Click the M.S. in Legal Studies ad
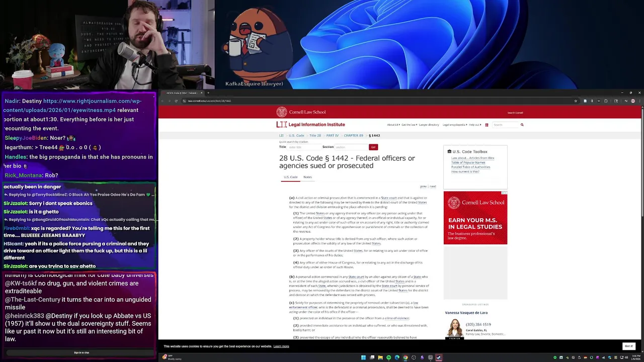Viewport: 644px width, 362px height. tap(475, 218)
